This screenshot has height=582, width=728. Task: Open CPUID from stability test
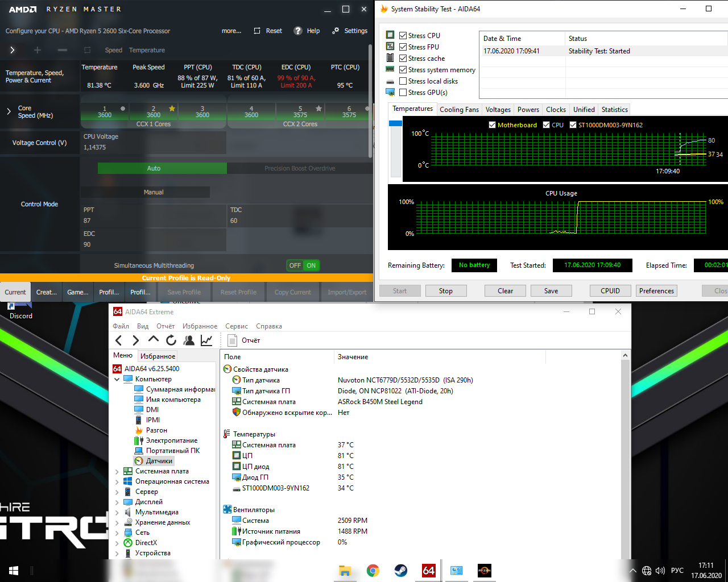pos(610,291)
